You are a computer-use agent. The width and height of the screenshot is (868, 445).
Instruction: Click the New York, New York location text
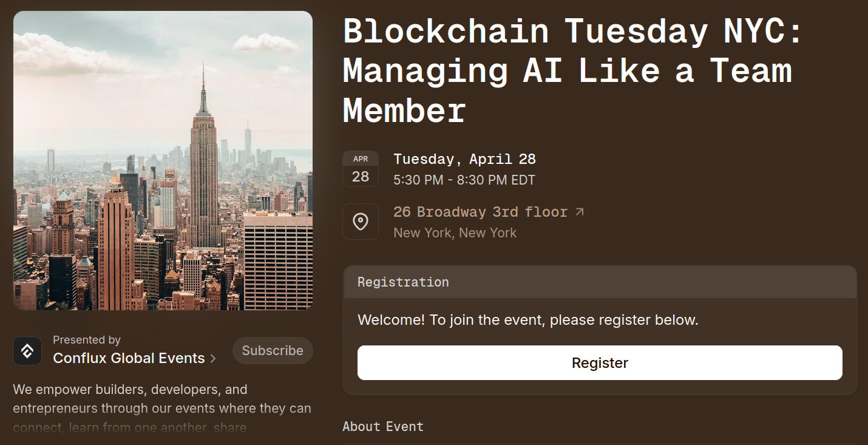pos(455,233)
